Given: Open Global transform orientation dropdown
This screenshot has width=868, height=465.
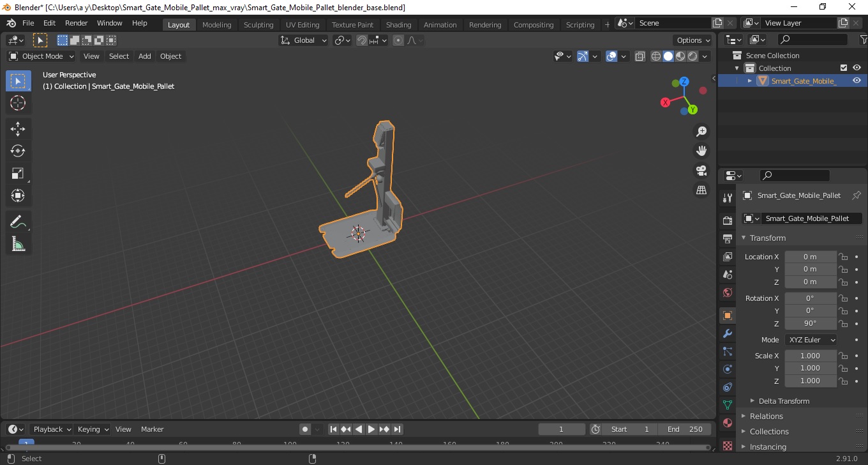Looking at the screenshot, I should coord(304,40).
